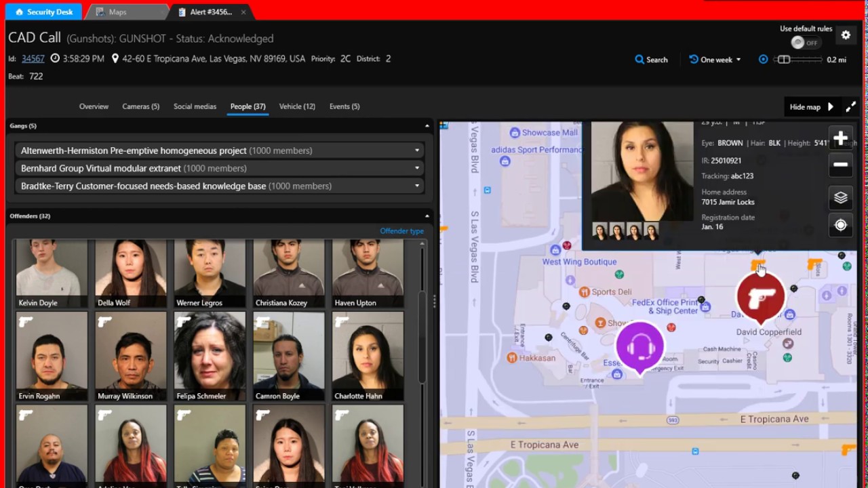Open the Events (5) tab
Image resolution: width=868 pixels, height=488 pixels.
pos(344,106)
